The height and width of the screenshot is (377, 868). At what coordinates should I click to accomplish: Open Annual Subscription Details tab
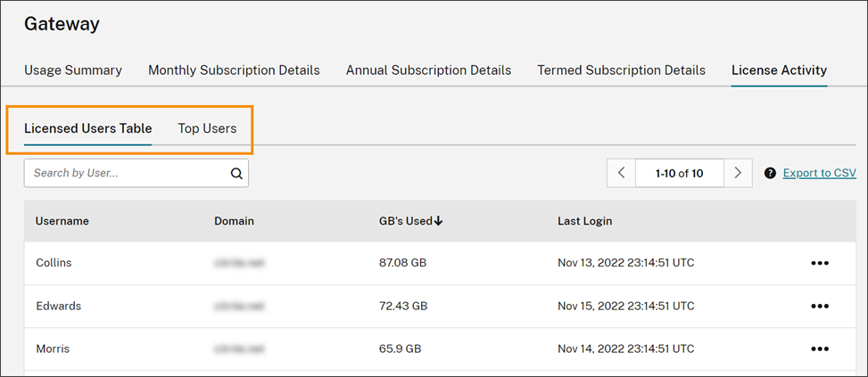click(x=428, y=70)
